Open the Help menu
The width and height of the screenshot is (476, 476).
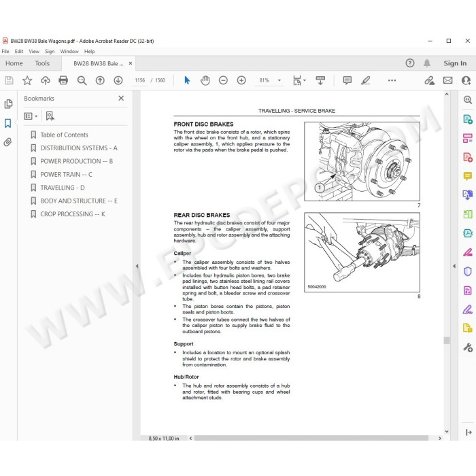[x=90, y=51]
